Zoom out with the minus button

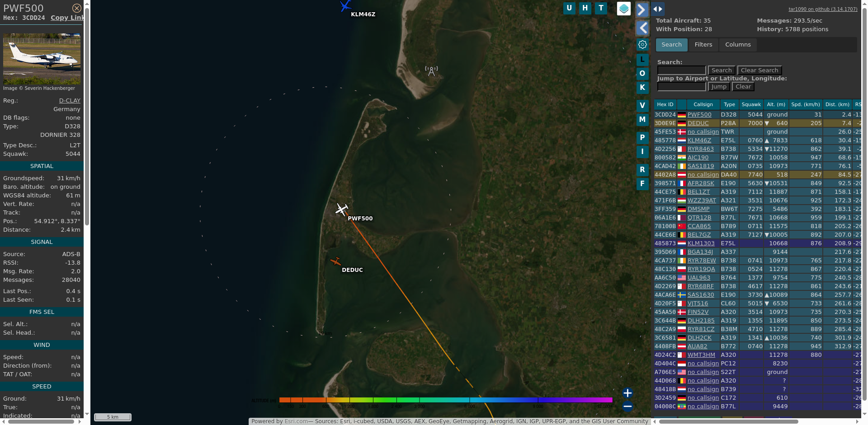pos(627,406)
